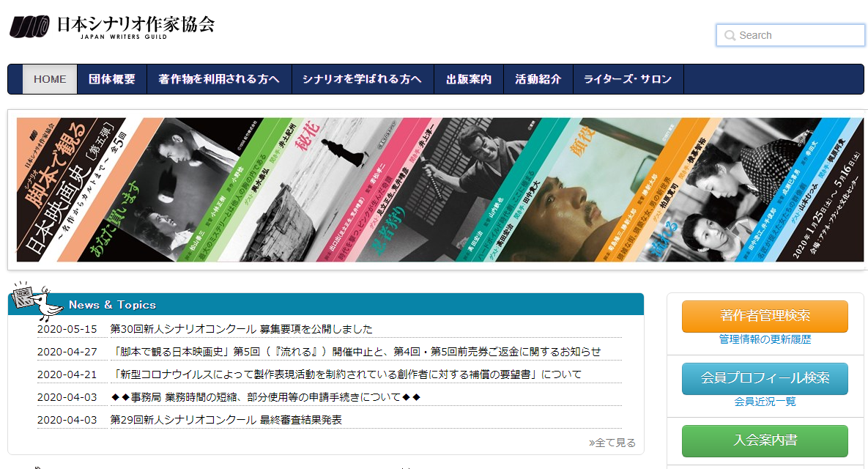Open the 団体概要 menu
This screenshot has width=868, height=469.
[112, 79]
